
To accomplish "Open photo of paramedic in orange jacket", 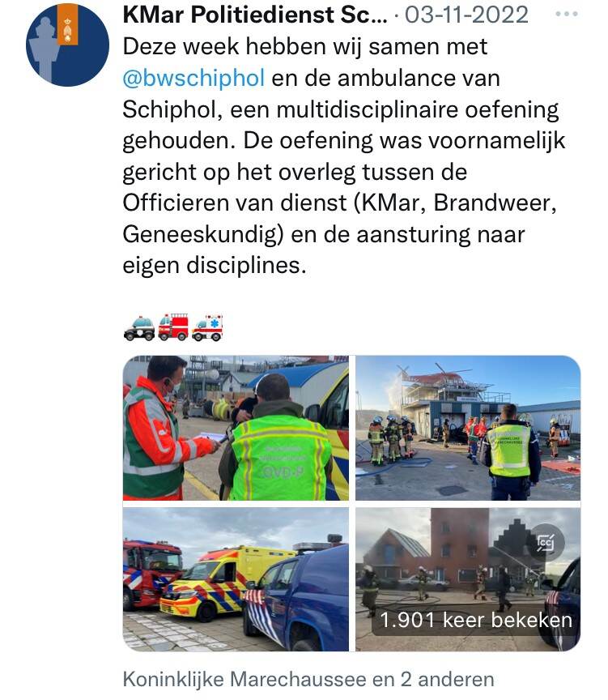I will coord(236,428).
